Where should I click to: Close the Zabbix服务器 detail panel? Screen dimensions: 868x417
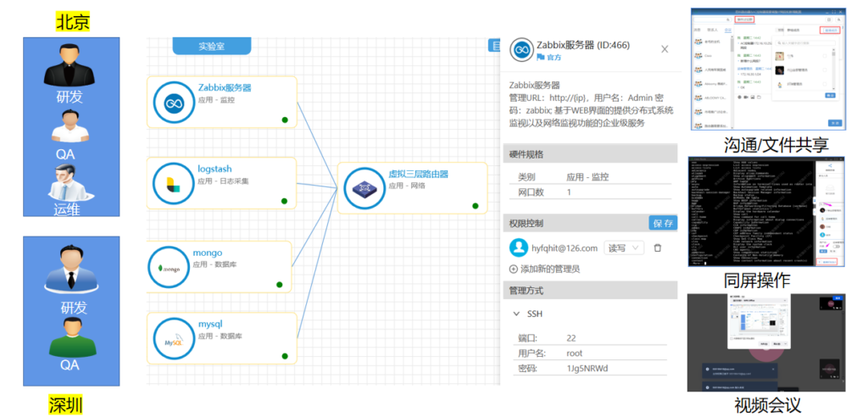coord(665,49)
